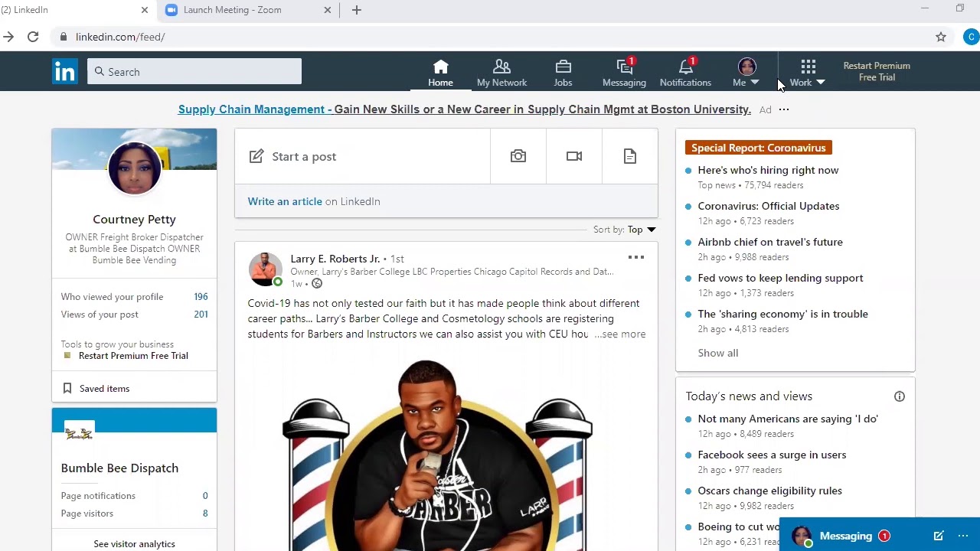
Task: Add a video with video icon
Action: click(574, 156)
